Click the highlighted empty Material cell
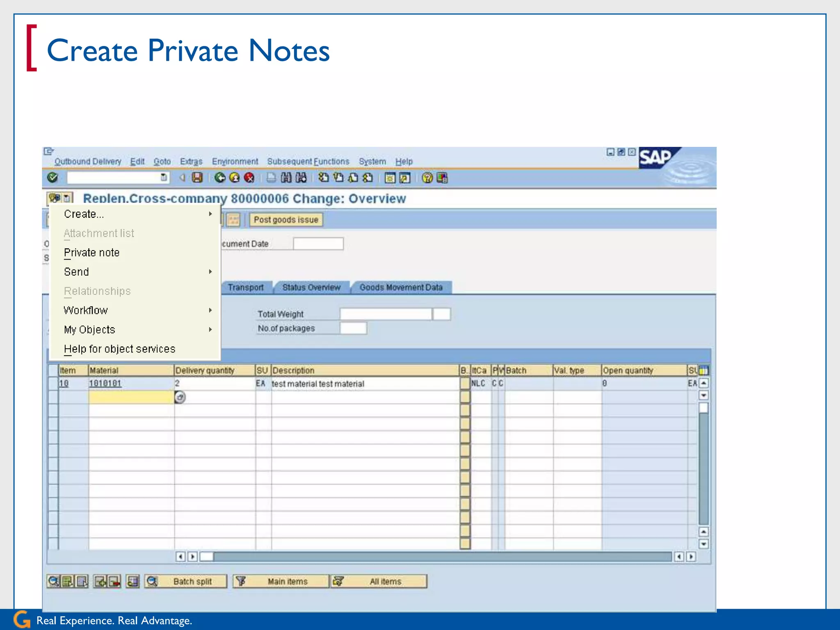Screen dimensions: 840x630 point(131,397)
